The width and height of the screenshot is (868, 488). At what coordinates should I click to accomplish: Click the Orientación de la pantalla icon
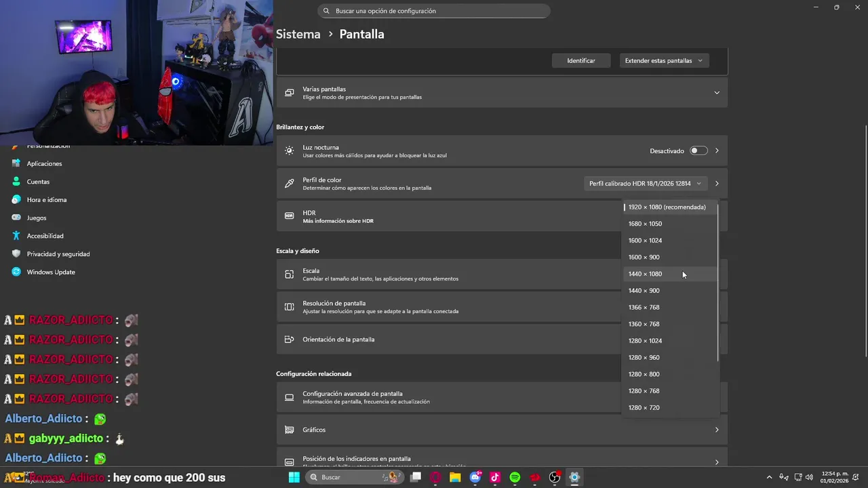pyautogui.click(x=290, y=340)
